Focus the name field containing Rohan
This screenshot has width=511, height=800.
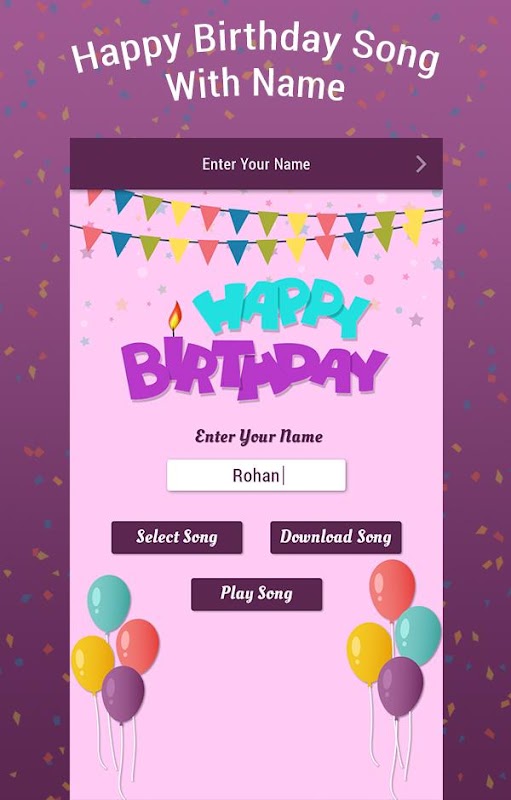click(257, 476)
